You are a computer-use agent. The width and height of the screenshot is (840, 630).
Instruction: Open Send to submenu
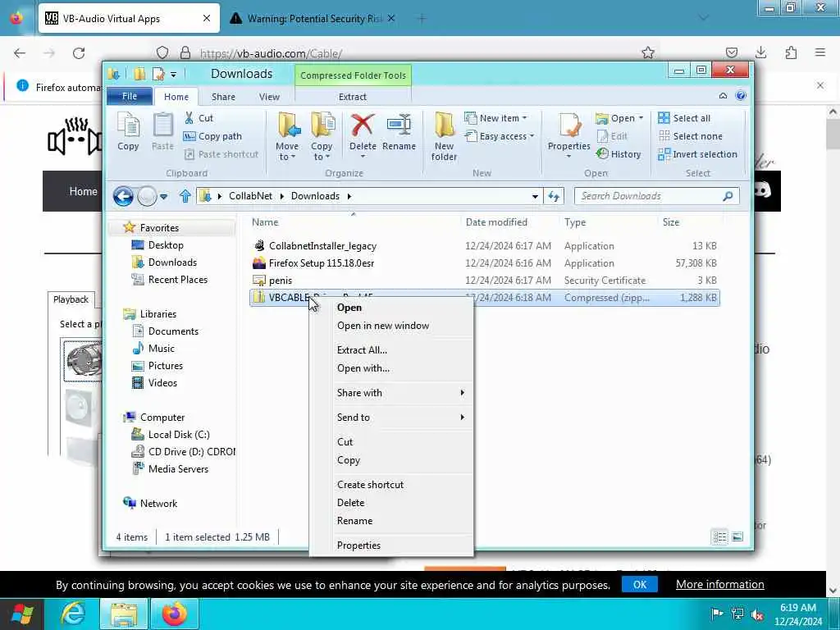[x=400, y=418]
